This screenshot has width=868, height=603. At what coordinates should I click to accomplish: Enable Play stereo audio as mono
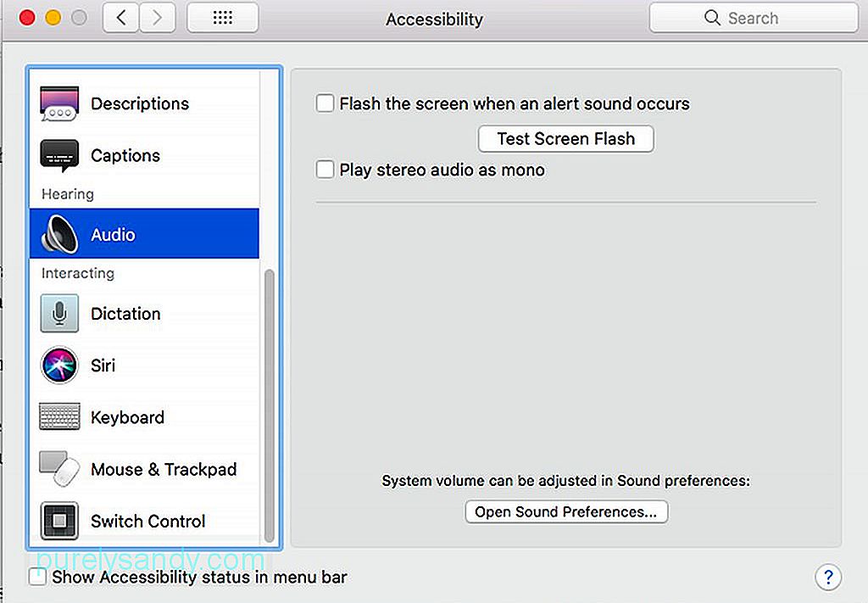click(325, 170)
